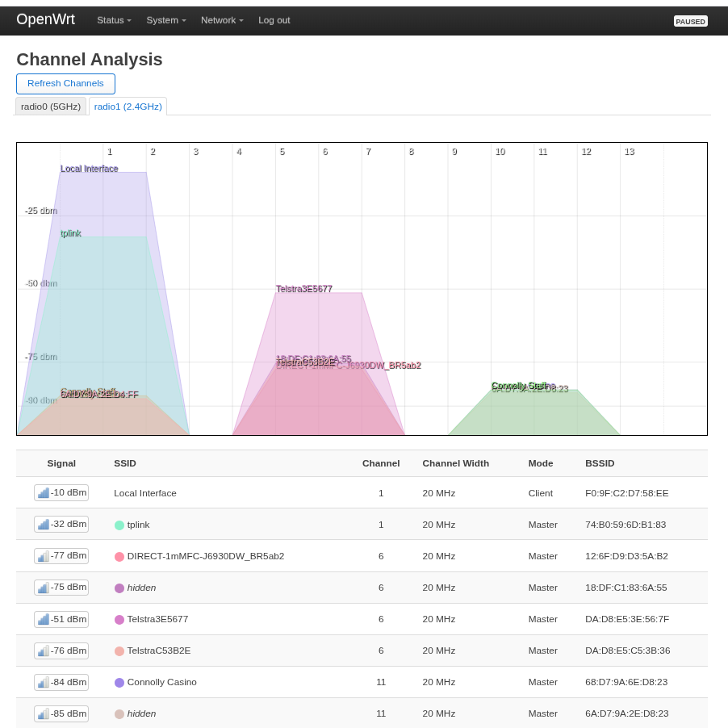The width and height of the screenshot is (728, 728).
Task: Click the Log out link
Action: [x=274, y=20]
